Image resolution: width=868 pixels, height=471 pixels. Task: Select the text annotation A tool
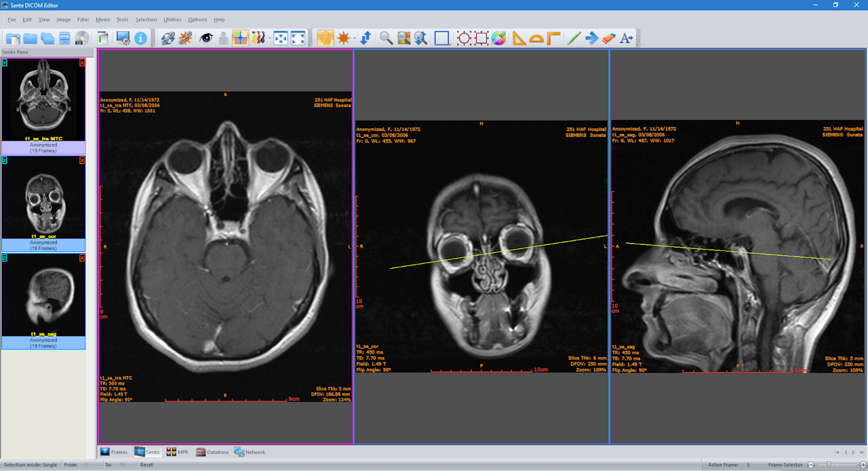click(626, 38)
